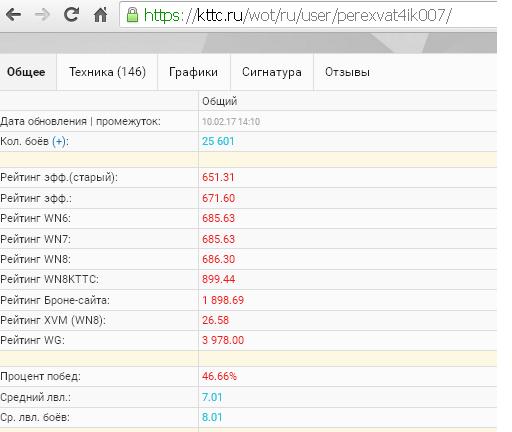Open the Графики tab
The width and height of the screenshot is (512, 432).
pos(194,72)
